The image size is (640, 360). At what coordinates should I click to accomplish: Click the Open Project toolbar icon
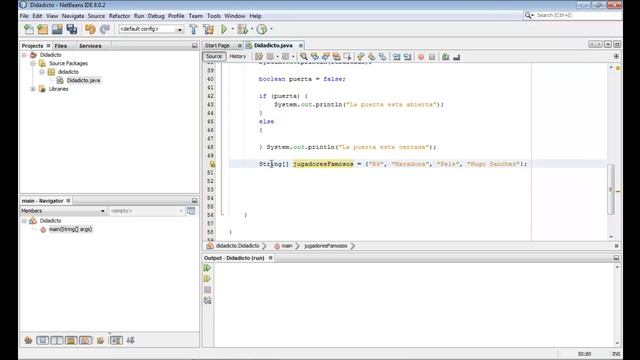[x=57, y=29]
